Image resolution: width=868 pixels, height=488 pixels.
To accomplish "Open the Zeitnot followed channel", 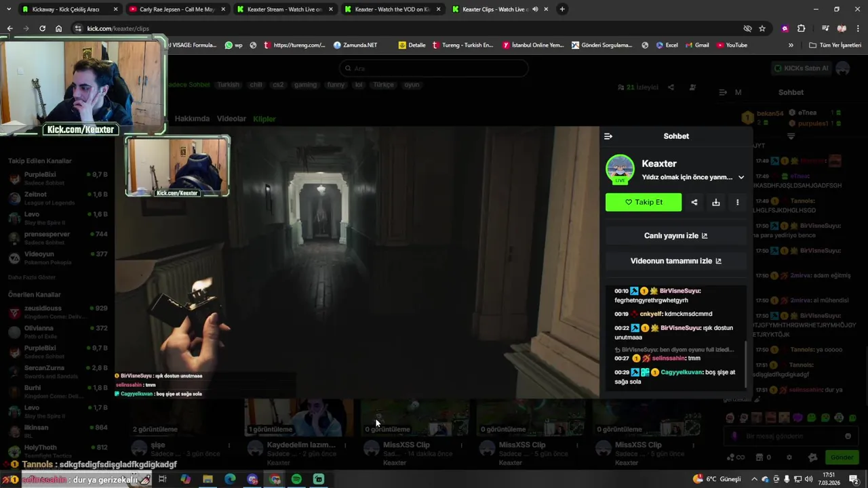I will (58, 199).
